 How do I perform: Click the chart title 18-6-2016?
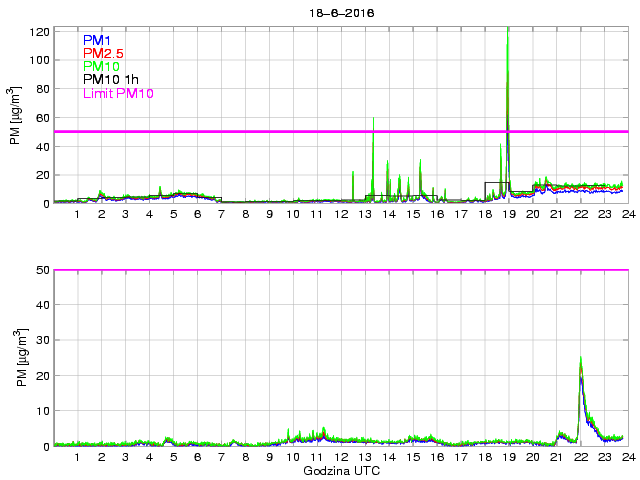pos(342,13)
